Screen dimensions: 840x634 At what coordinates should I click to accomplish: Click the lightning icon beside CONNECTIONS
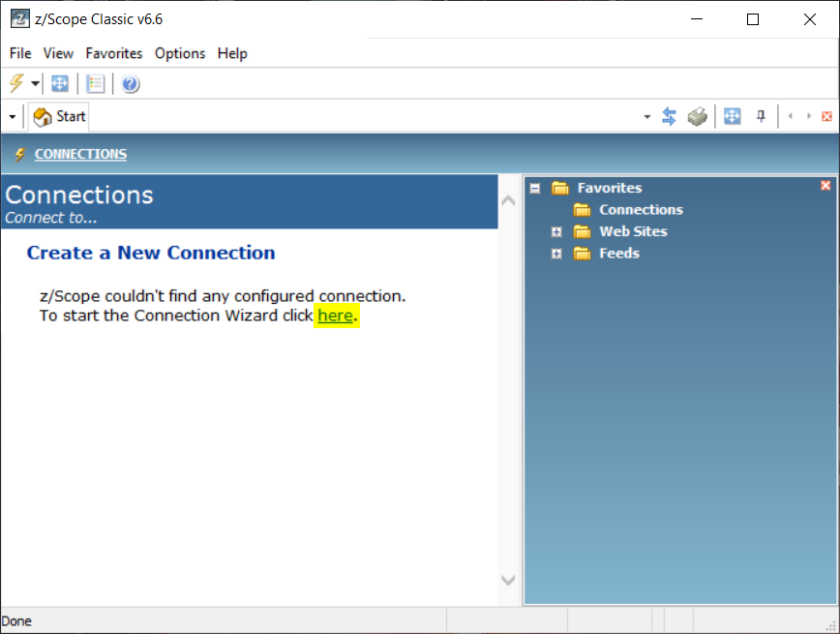click(19, 154)
